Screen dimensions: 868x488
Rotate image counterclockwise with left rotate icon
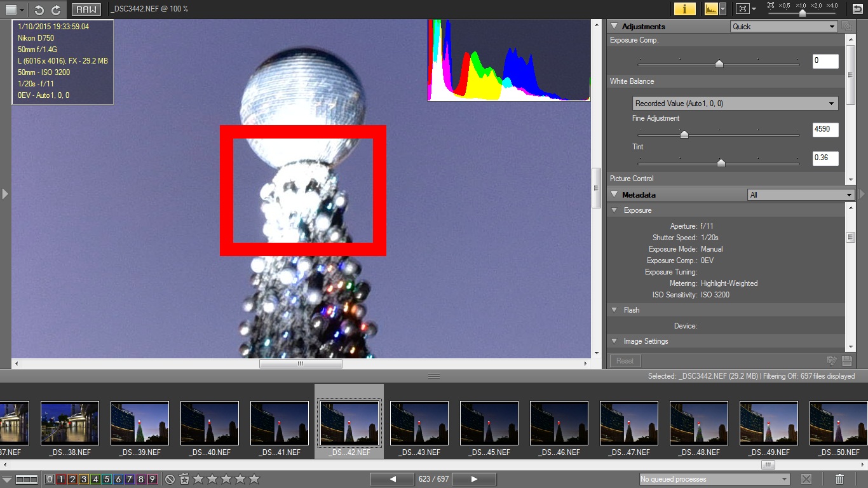tap(39, 10)
